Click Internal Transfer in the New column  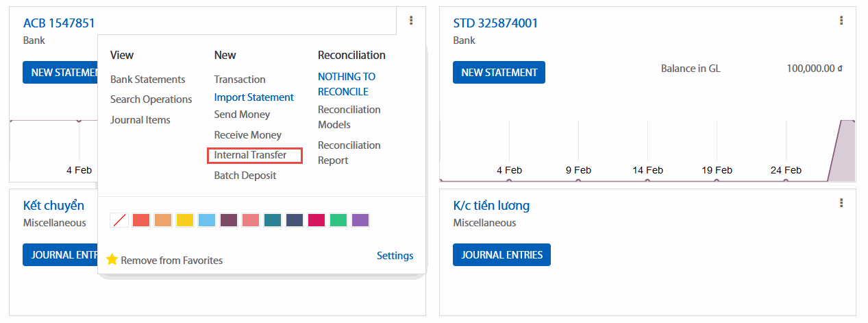click(250, 155)
